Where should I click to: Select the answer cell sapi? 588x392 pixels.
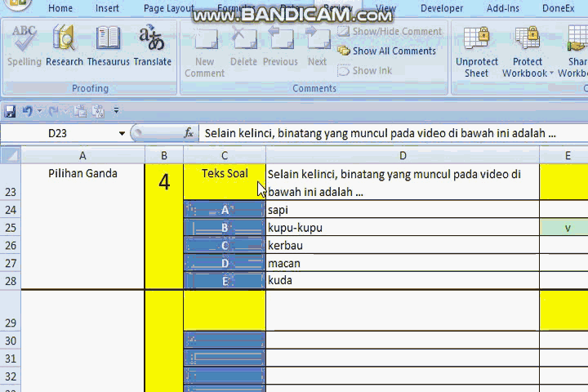(x=403, y=210)
